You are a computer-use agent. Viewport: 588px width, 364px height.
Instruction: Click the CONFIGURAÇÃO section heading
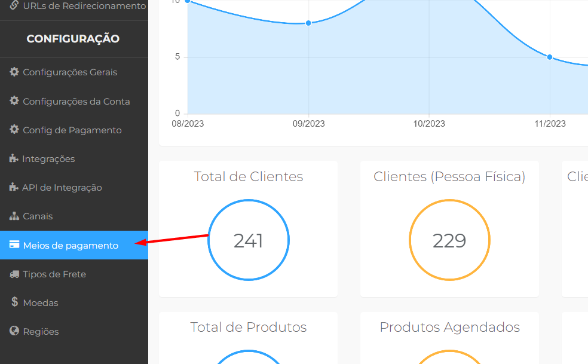point(73,39)
